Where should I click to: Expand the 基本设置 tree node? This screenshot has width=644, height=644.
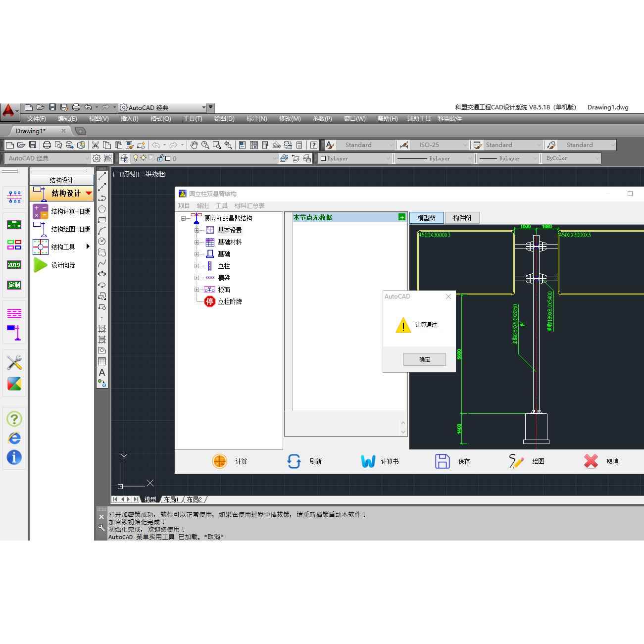coord(197,230)
